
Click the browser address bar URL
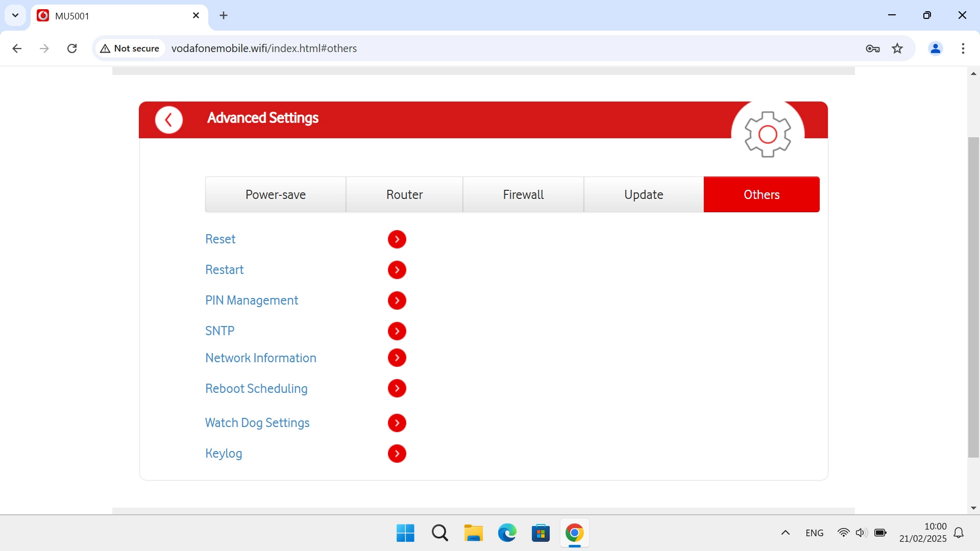pyautogui.click(x=264, y=48)
